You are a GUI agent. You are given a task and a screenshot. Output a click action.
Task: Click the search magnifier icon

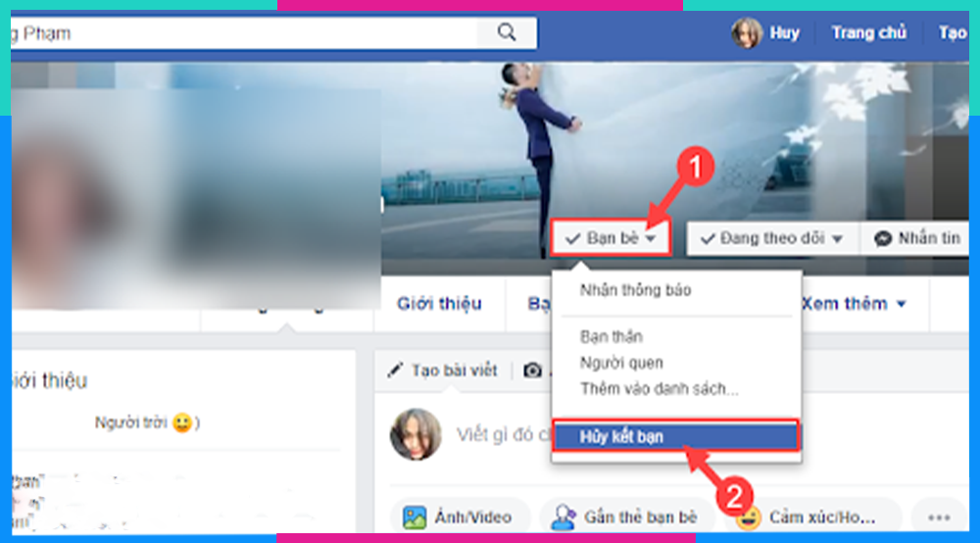coord(507,32)
